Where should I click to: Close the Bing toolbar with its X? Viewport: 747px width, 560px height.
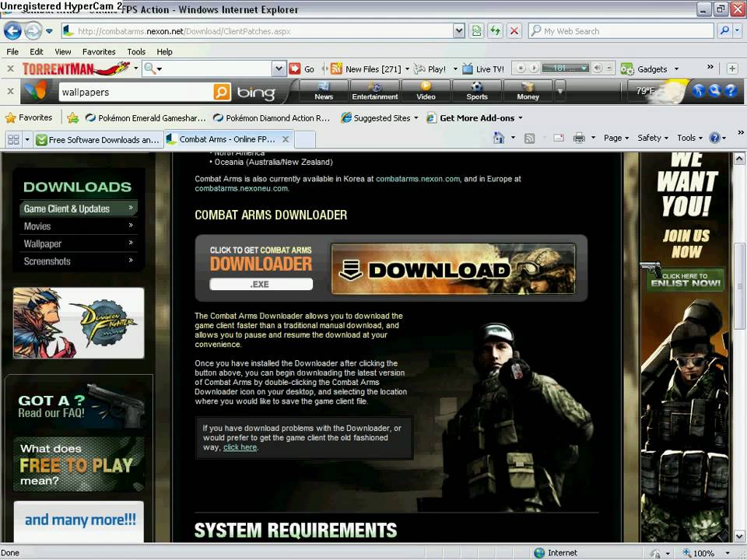coord(10,91)
